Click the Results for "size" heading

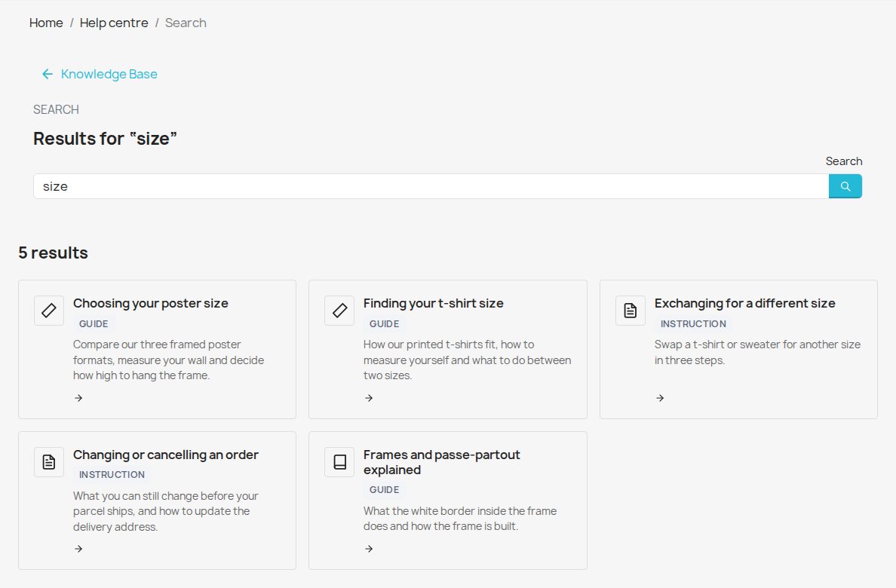click(x=105, y=139)
